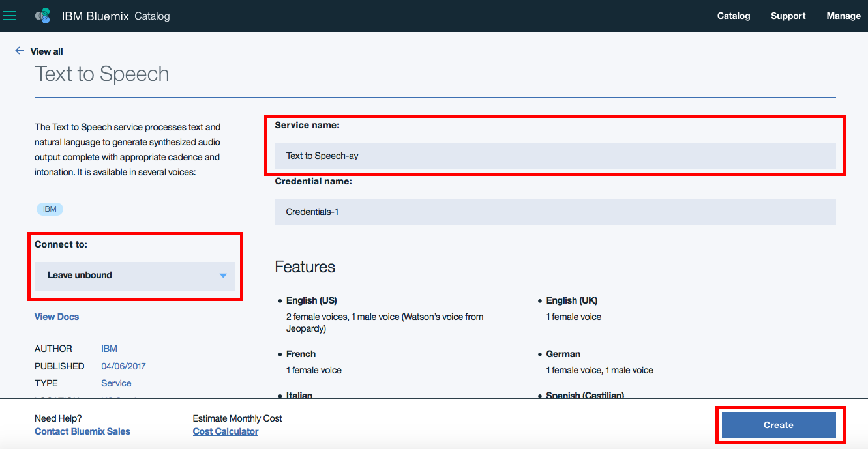Click the IBM Bluemix title text
This screenshot has height=449, width=868.
pos(95,16)
